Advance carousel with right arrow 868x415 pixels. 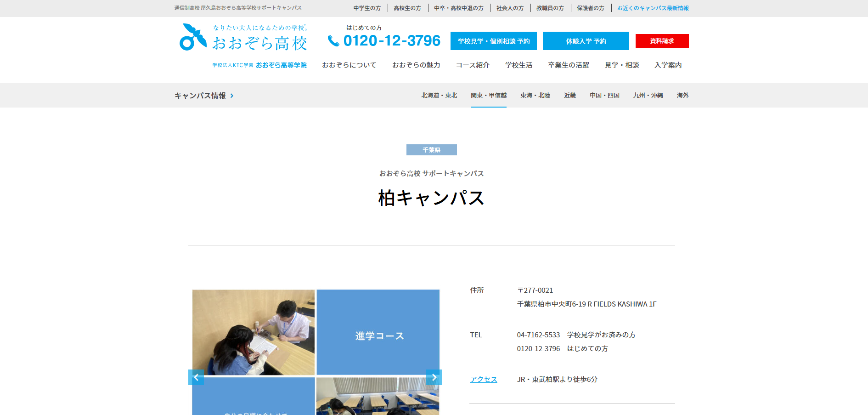pyautogui.click(x=434, y=377)
